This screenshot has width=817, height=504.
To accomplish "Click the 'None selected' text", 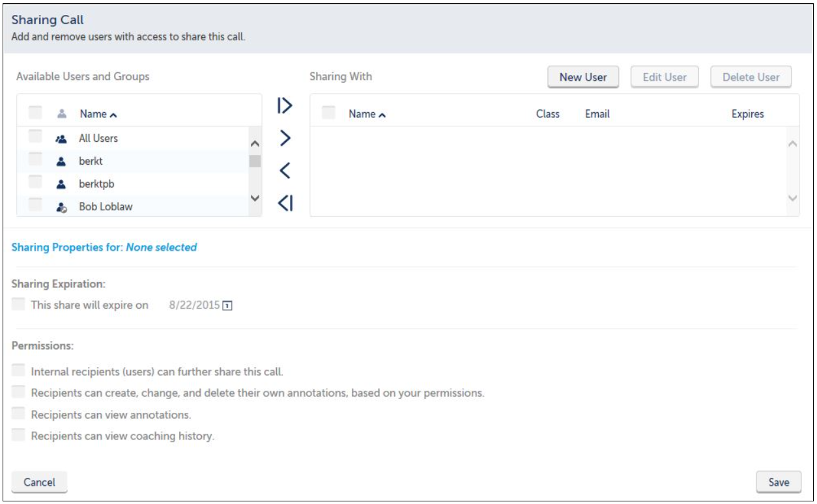I will [162, 247].
